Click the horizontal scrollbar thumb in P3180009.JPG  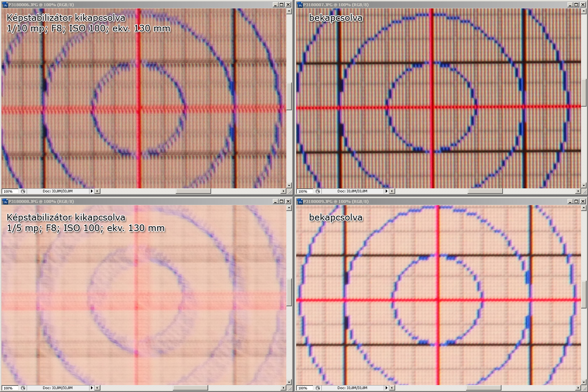pos(484,388)
